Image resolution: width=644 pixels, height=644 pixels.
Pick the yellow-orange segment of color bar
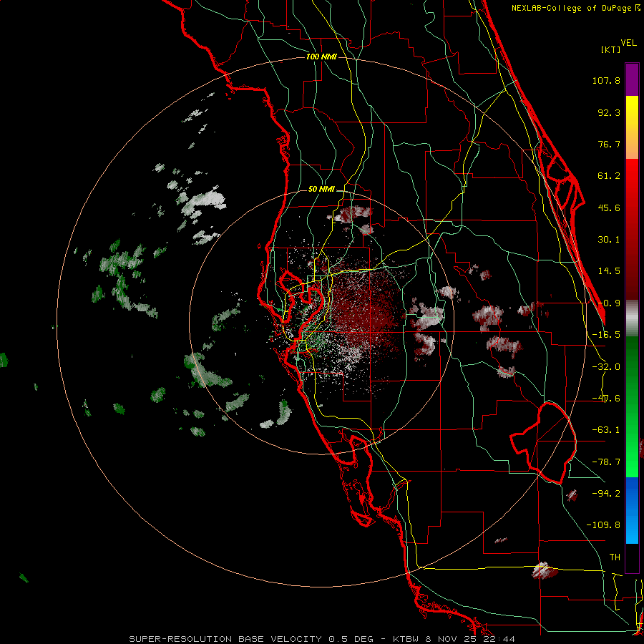click(x=632, y=127)
